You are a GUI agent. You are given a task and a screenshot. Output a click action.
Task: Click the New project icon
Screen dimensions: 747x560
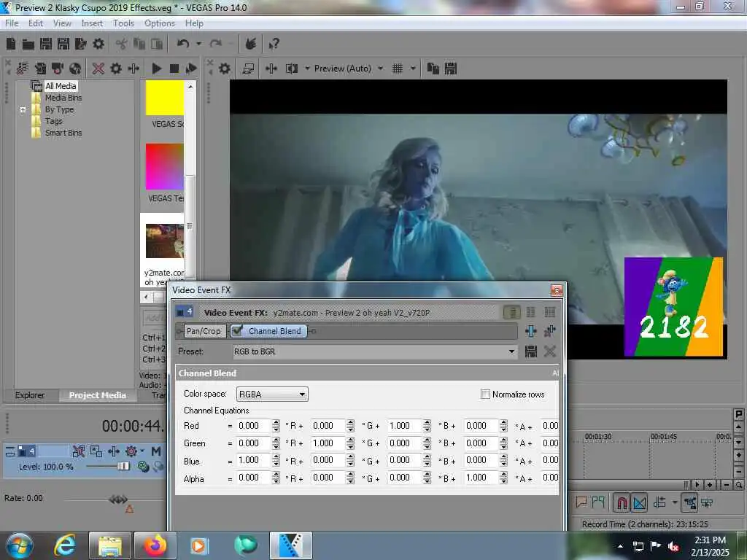[x=11, y=44]
